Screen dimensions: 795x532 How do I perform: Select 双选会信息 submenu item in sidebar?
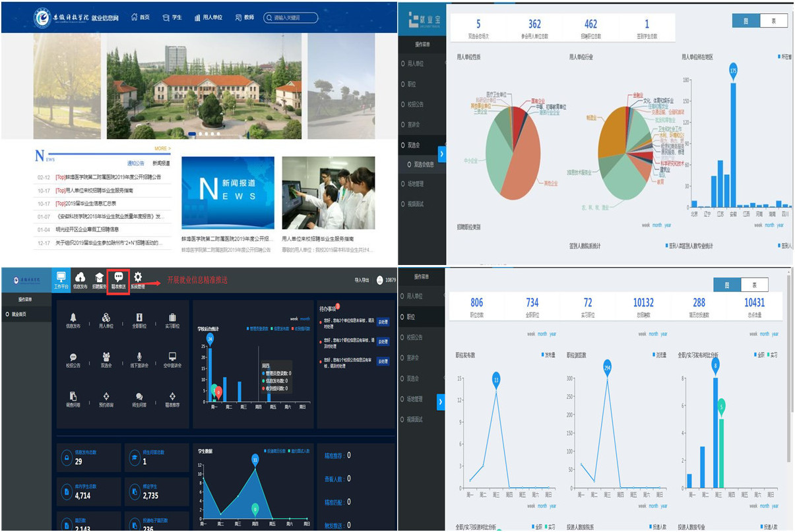(422, 164)
